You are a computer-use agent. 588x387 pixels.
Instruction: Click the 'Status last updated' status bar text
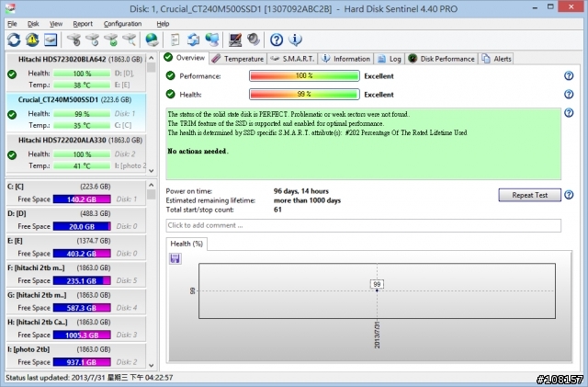click(89, 378)
